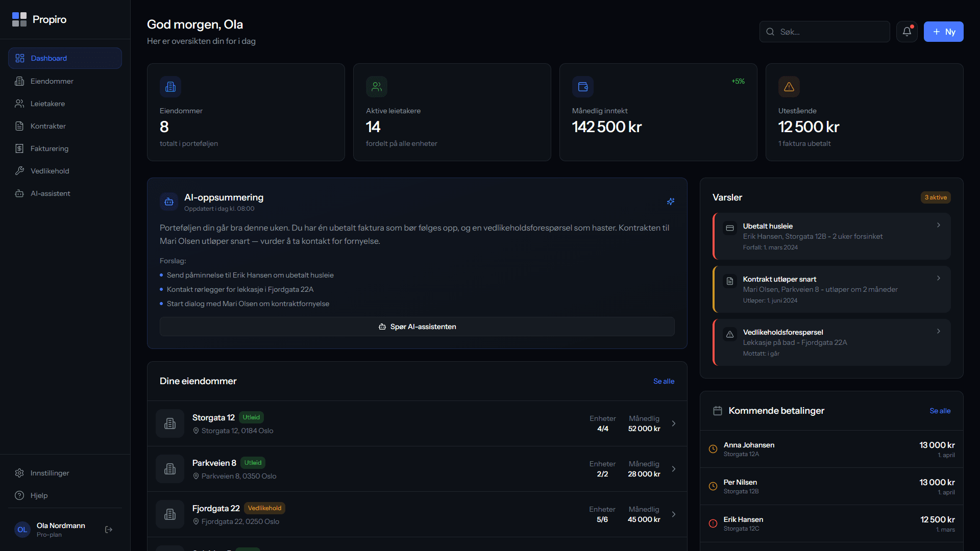Click the wallet icon on Månedlig inntekt card
This screenshot has height=551, width=980.
(x=583, y=87)
